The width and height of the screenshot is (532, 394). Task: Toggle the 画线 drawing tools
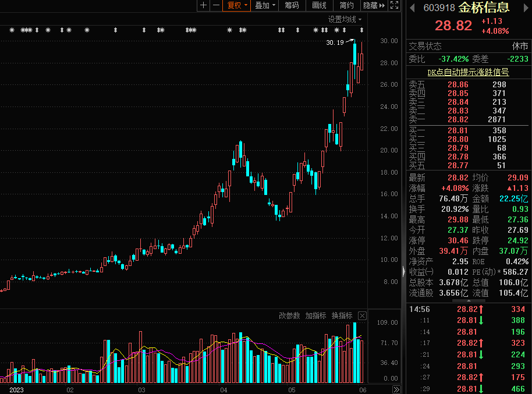pyautogui.click(x=319, y=5)
